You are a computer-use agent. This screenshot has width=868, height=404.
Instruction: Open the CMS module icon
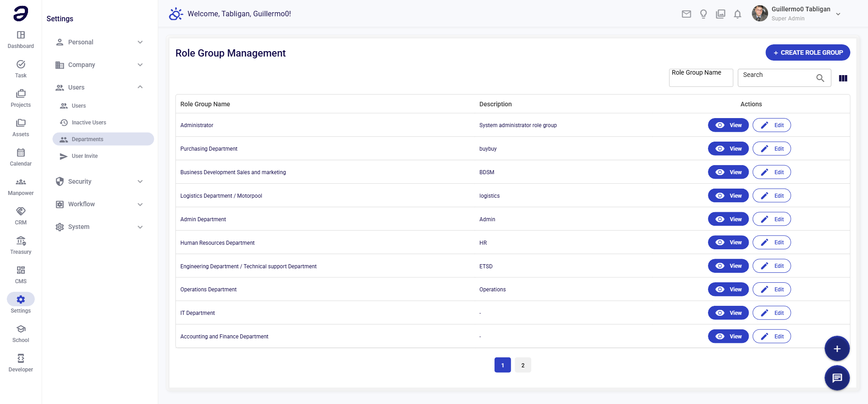(x=21, y=270)
